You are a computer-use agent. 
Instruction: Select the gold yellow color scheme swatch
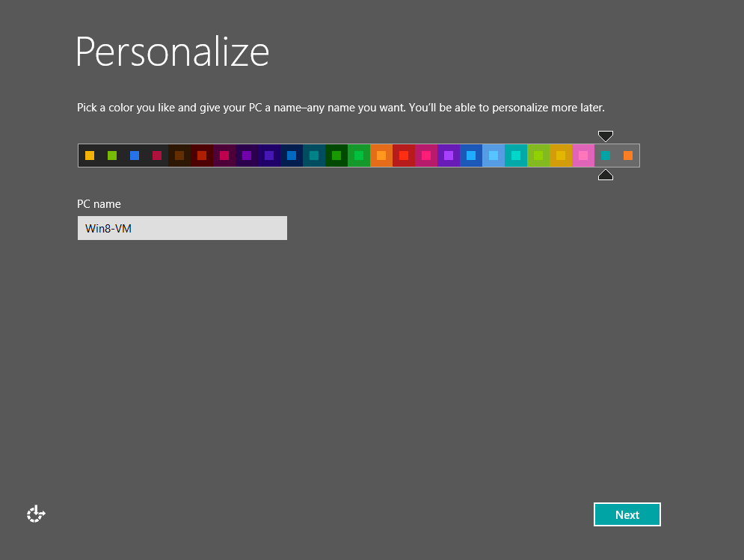pyautogui.click(x=561, y=156)
